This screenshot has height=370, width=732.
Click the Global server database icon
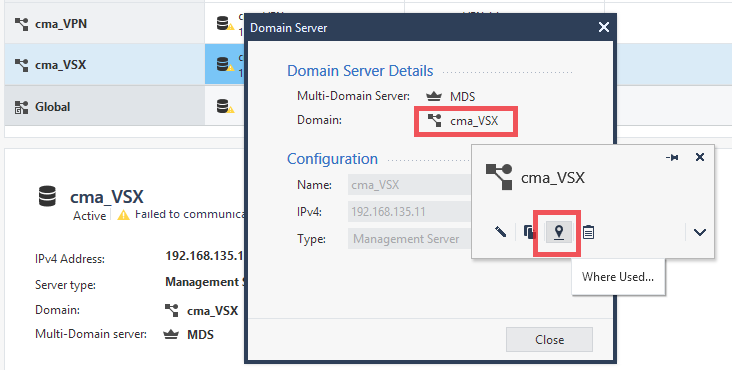pos(224,107)
